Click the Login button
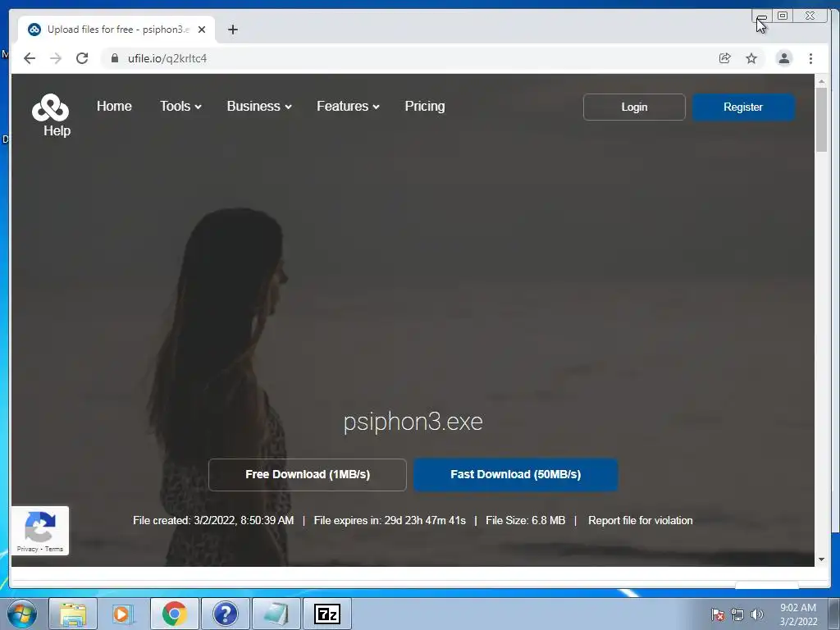840x630 pixels. click(634, 107)
